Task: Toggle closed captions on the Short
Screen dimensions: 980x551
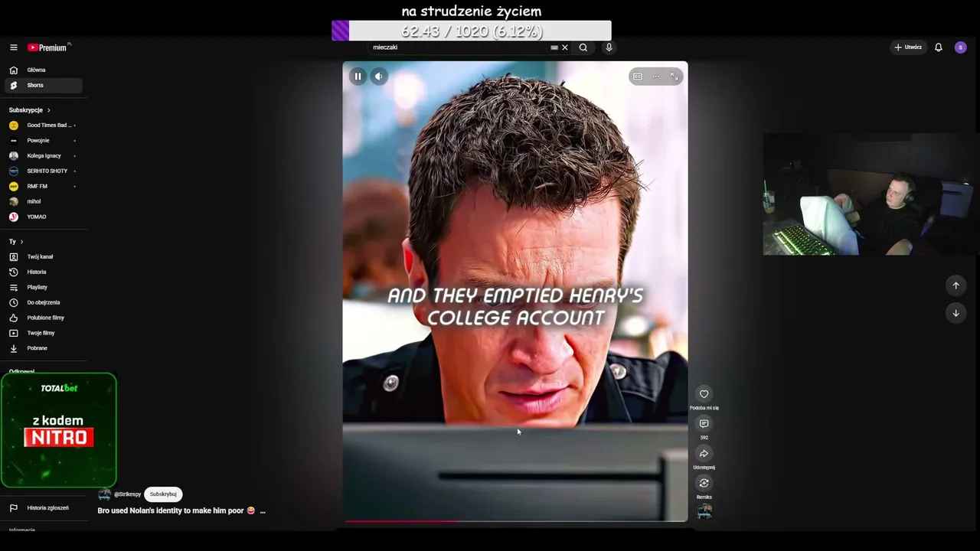Action: click(x=638, y=77)
